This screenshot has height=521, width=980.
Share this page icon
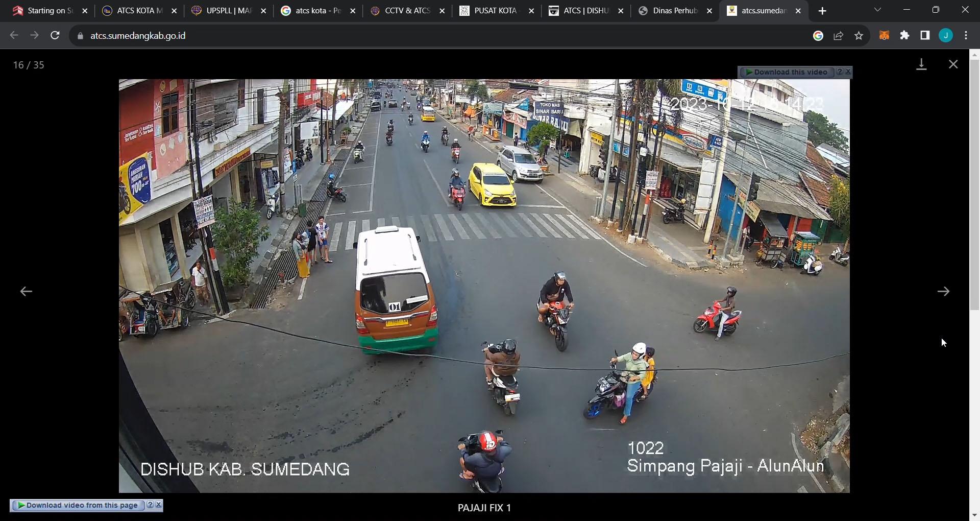pos(838,35)
